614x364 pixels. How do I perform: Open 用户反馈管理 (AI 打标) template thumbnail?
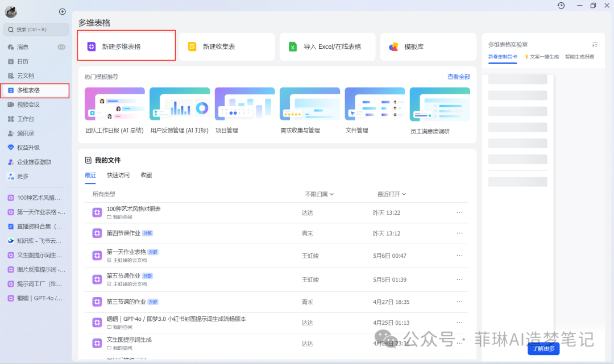(x=180, y=104)
